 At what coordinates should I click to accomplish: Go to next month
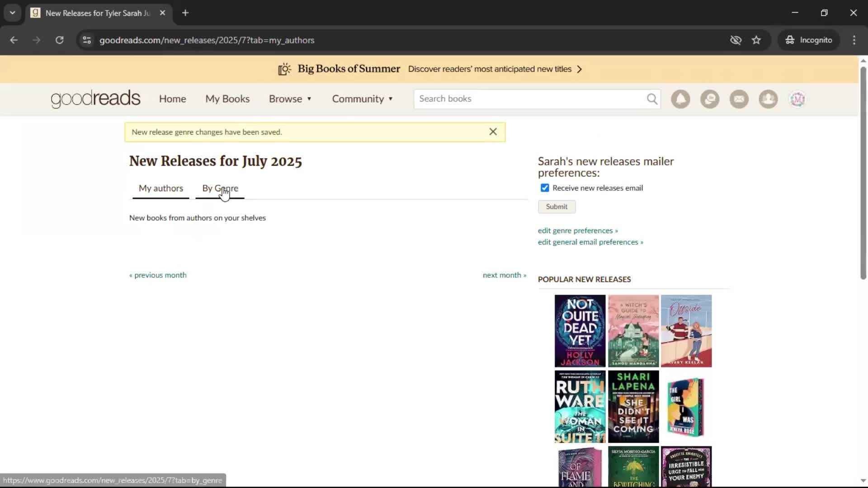point(505,275)
